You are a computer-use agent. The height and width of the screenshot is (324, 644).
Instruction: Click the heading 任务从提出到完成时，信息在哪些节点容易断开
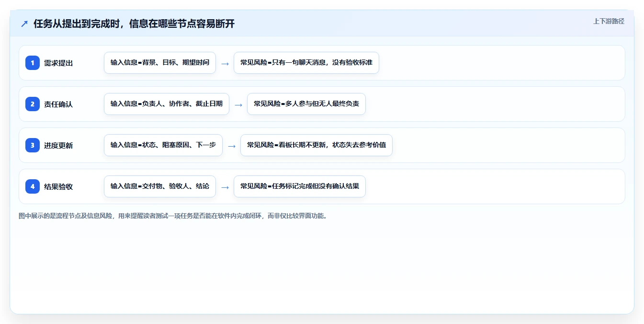click(x=134, y=24)
